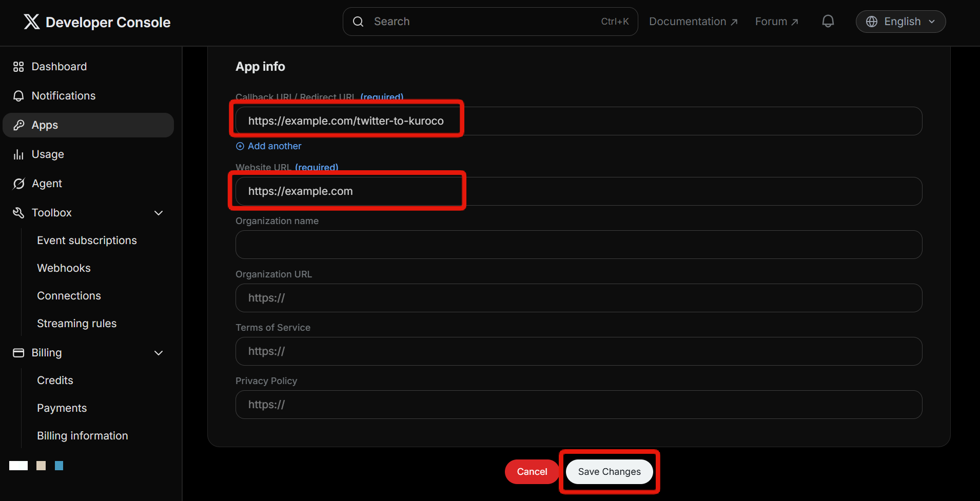Click the Organization name field
The height and width of the screenshot is (501, 980).
tap(579, 245)
